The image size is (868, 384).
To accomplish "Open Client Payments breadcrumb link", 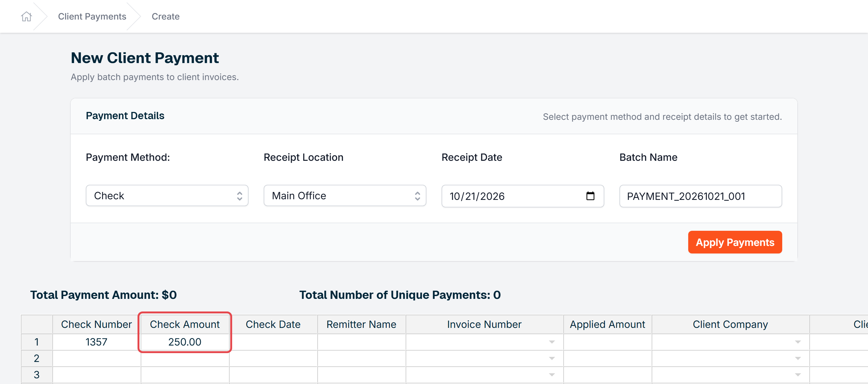I will 92,16.
